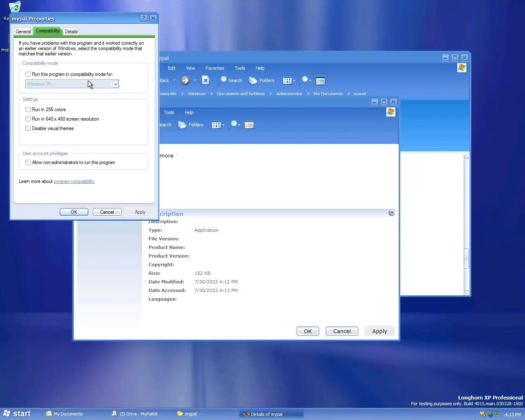
Task: Click the 152 KB size value
Action: pyautogui.click(x=202, y=273)
